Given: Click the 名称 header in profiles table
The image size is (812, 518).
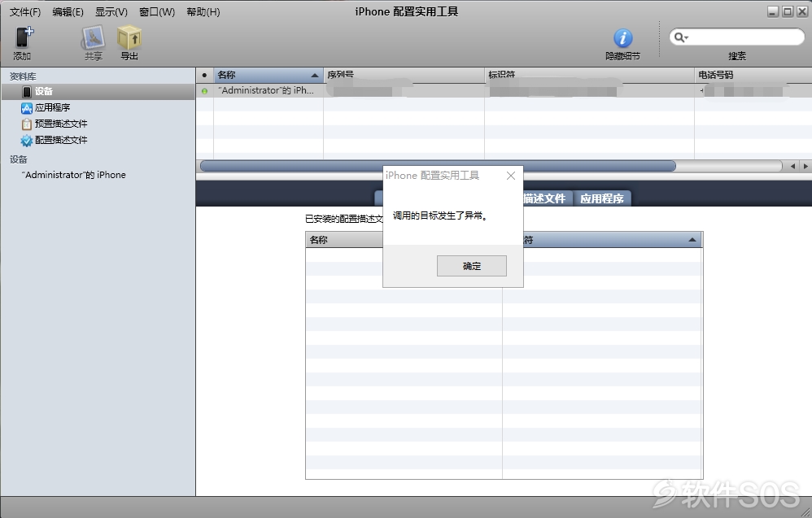Looking at the screenshot, I should click(x=344, y=240).
